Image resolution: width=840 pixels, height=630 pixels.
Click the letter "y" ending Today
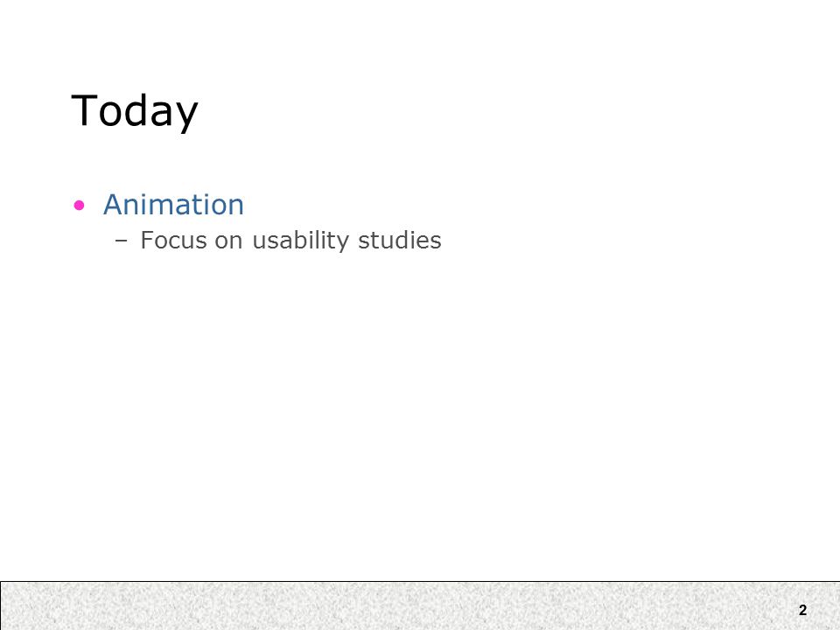pyautogui.click(x=185, y=118)
